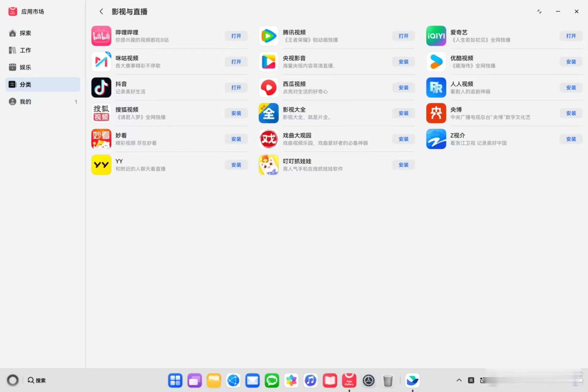Open the Z视介 app icon
Image resolution: width=588 pixels, height=392 pixels.
[436, 139]
